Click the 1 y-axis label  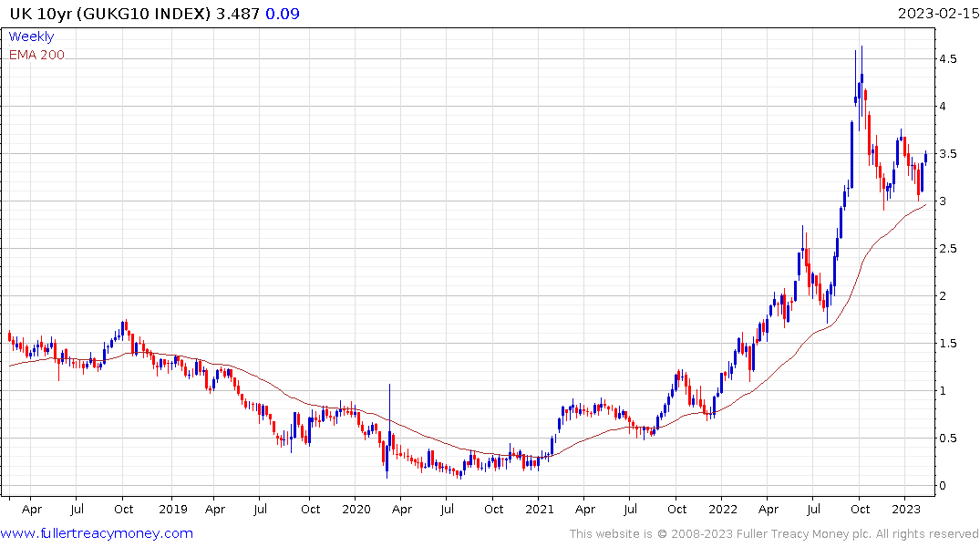pos(943,391)
